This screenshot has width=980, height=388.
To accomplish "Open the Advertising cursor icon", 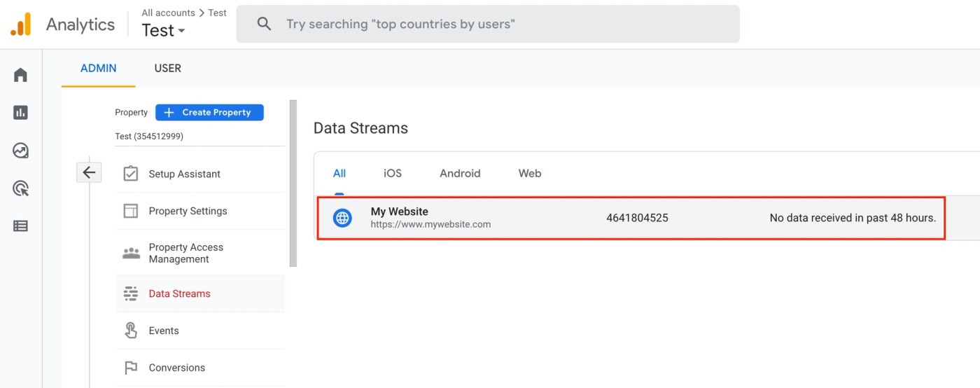I will 20,188.
